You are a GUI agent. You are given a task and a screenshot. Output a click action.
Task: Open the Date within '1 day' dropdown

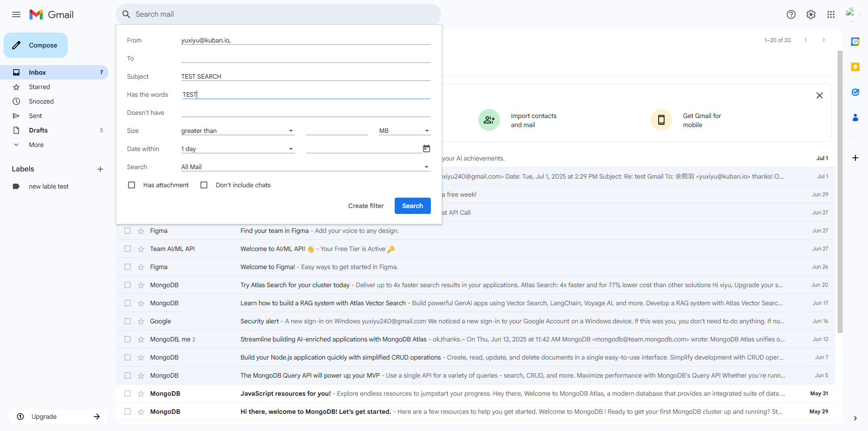pyautogui.click(x=238, y=149)
